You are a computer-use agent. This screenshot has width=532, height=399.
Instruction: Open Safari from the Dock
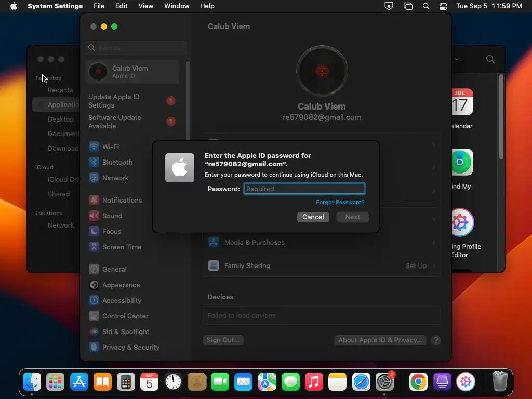[x=361, y=382]
